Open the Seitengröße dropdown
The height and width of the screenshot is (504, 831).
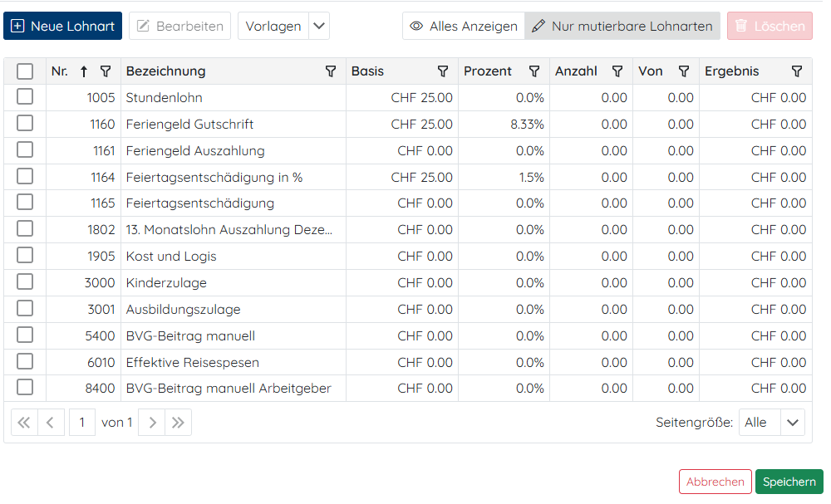793,423
